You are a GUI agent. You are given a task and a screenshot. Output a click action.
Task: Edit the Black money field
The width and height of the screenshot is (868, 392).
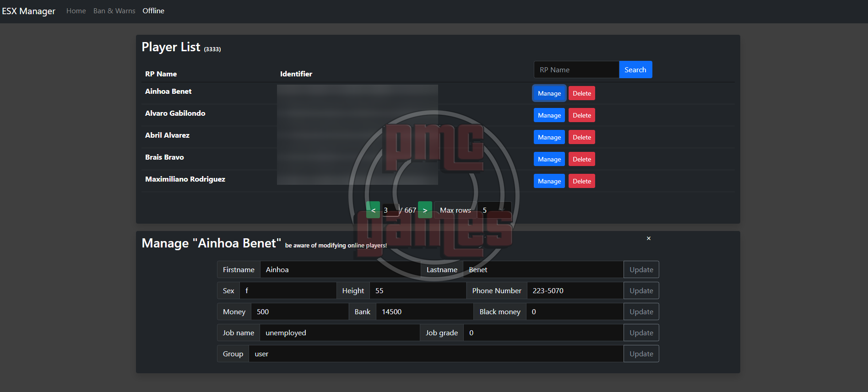(x=575, y=311)
